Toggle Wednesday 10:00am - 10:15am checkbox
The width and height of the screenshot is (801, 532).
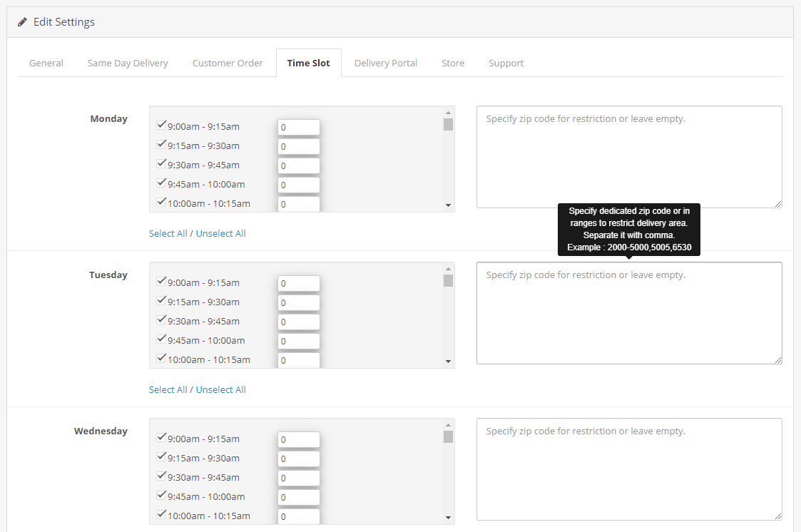[x=161, y=514]
